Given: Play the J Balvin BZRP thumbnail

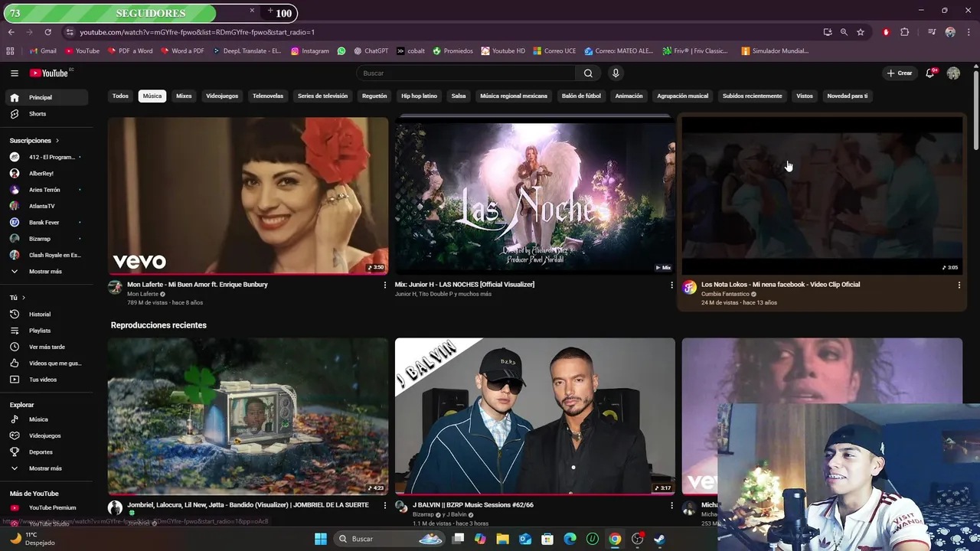Looking at the screenshot, I should (535, 416).
